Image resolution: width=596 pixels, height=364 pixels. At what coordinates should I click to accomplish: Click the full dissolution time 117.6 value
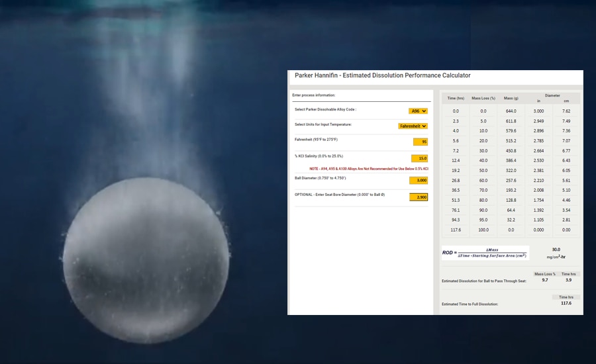point(566,304)
